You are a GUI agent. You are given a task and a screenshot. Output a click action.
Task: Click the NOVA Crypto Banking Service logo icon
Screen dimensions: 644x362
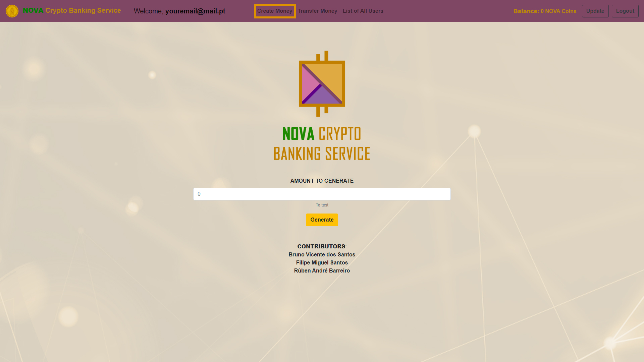click(11, 11)
